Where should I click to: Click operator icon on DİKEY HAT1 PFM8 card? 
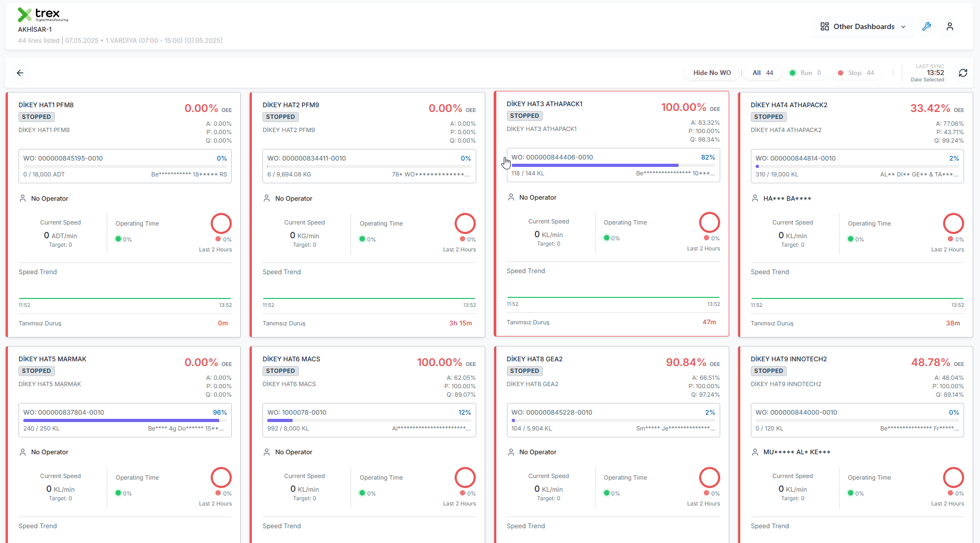[x=23, y=198]
